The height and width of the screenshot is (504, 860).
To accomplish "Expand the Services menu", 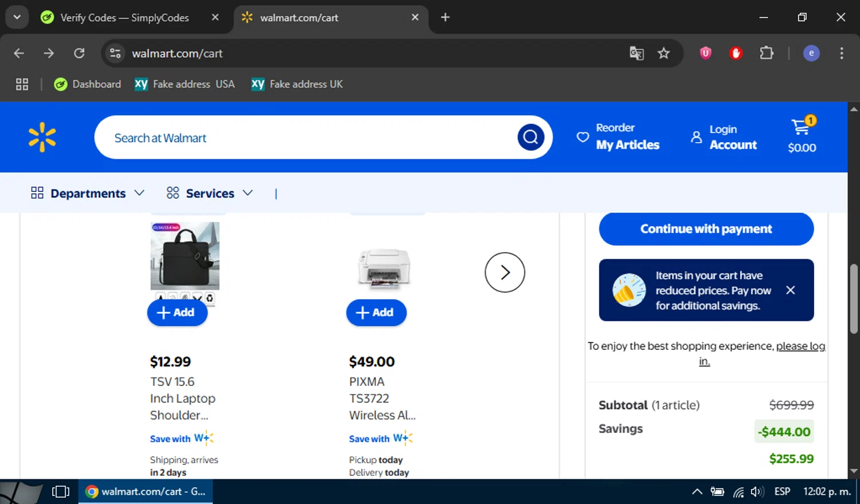I will 209,193.
